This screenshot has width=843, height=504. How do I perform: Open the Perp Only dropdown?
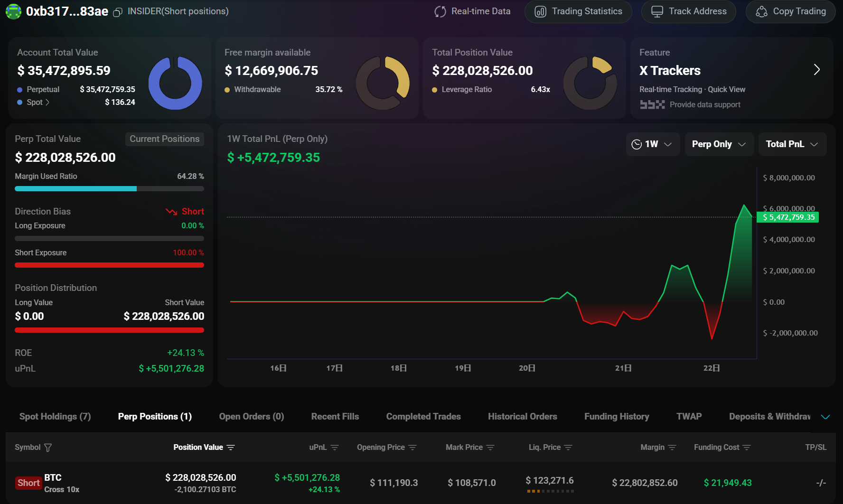coord(719,144)
